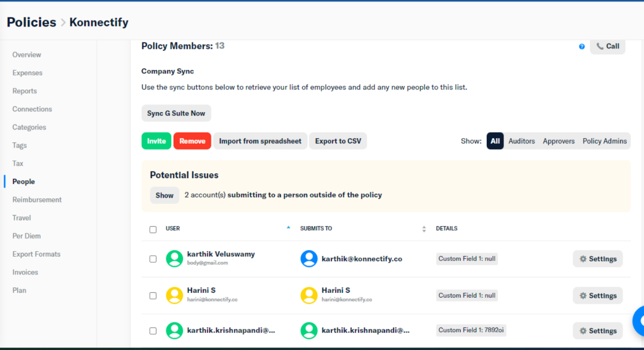Image resolution: width=644 pixels, height=350 pixels.
Task: Show the potential issues list
Action: pyautogui.click(x=165, y=195)
